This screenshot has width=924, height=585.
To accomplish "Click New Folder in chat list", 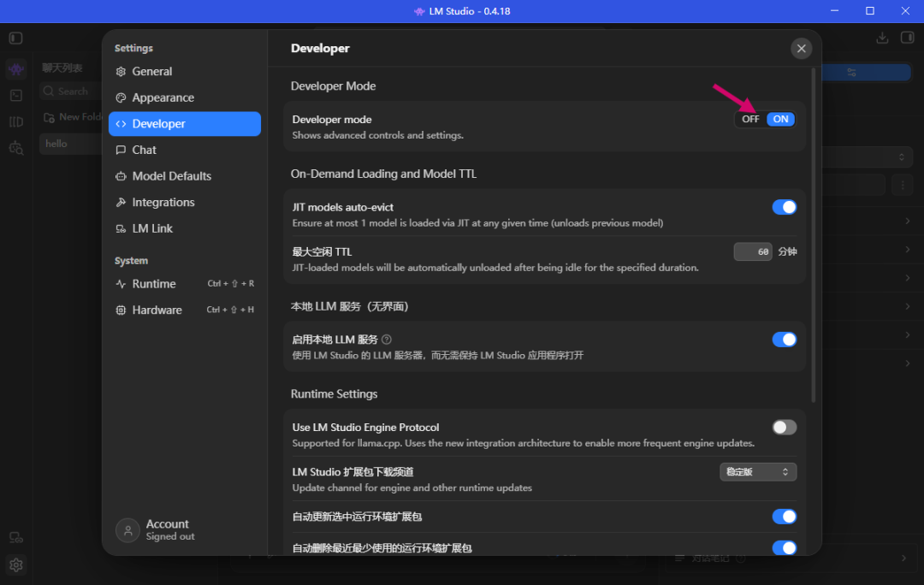I will pos(73,117).
